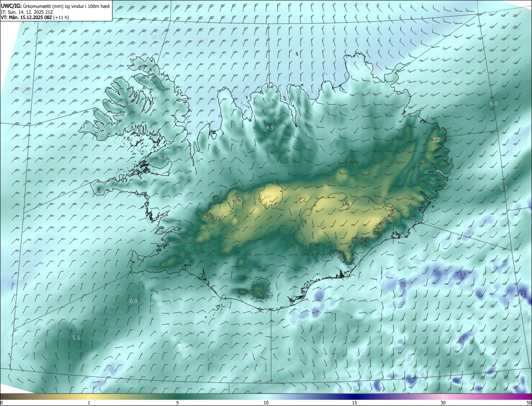Click the 5.5 value label on the map

(x=76, y=338)
